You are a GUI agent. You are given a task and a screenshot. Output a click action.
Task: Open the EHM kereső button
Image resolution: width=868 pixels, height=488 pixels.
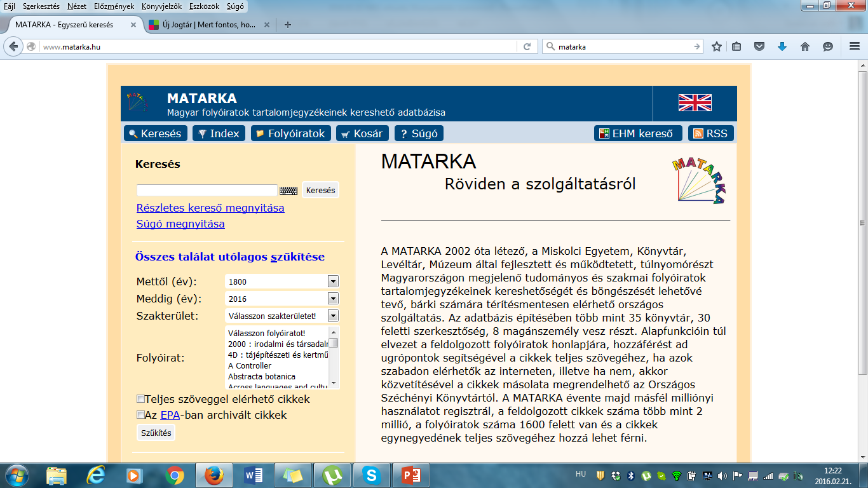(638, 133)
